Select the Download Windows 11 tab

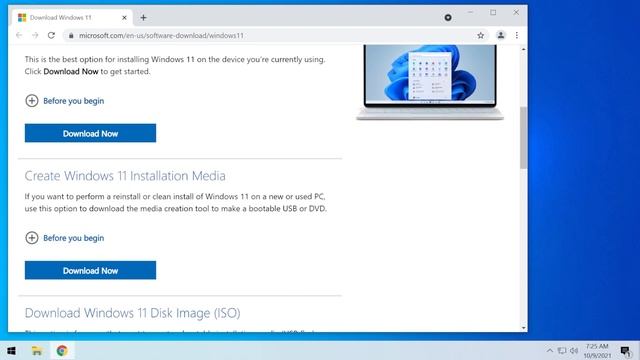72,18
